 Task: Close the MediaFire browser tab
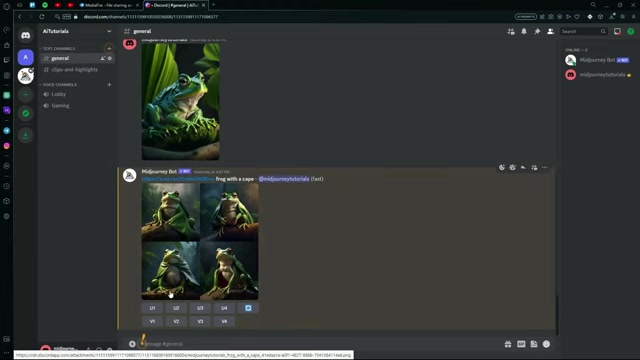138,5
